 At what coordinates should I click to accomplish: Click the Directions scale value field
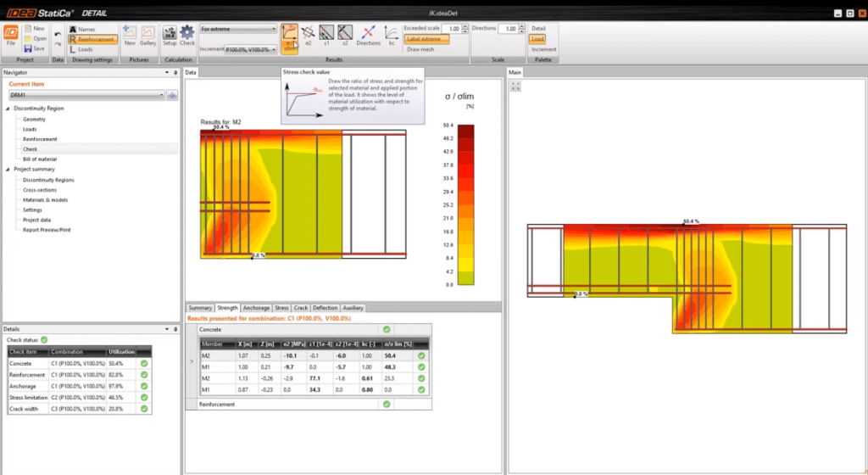508,28
